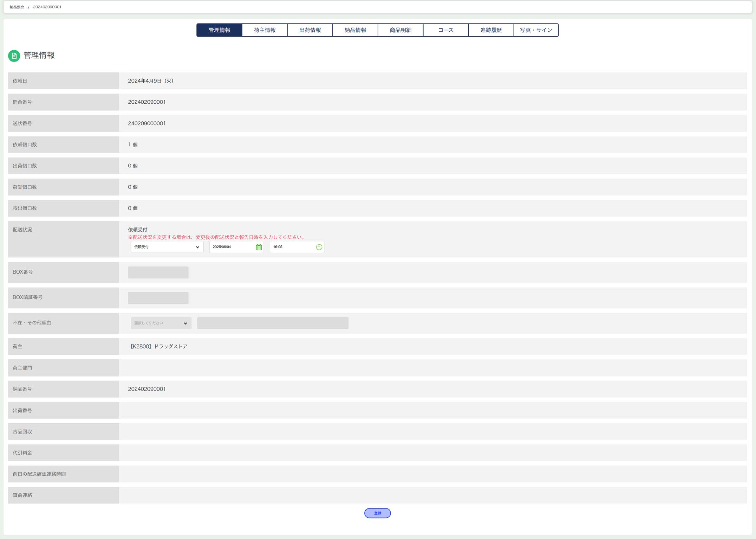The width and height of the screenshot is (756, 539).
Task: Expand the 選択してください reason dropdown
Action: click(x=161, y=323)
